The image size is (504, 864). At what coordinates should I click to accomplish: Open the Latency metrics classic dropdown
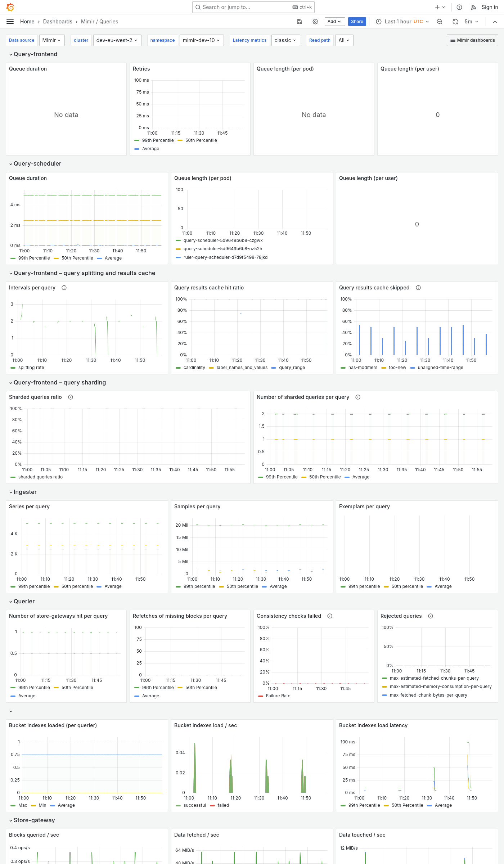click(285, 40)
